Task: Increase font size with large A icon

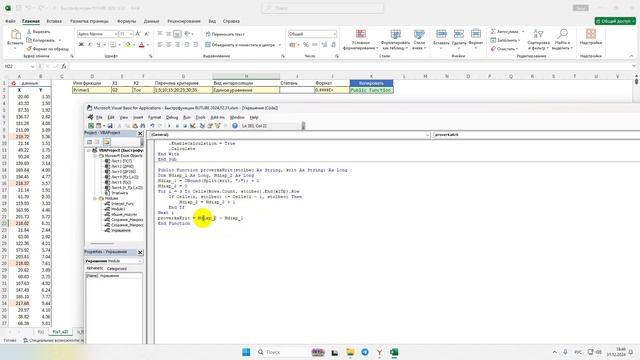Action: pyautogui.click(x=138, y=34)
